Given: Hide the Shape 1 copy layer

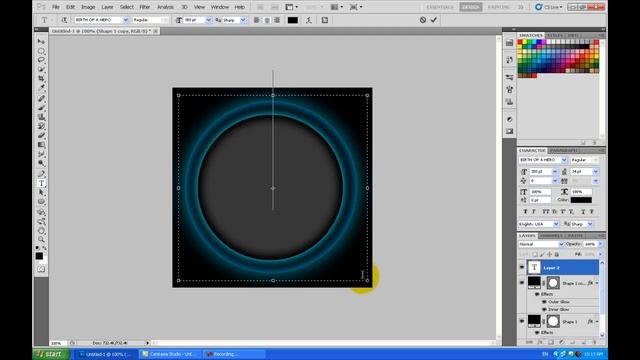Looking at the screenshot, I should point(522,282).
